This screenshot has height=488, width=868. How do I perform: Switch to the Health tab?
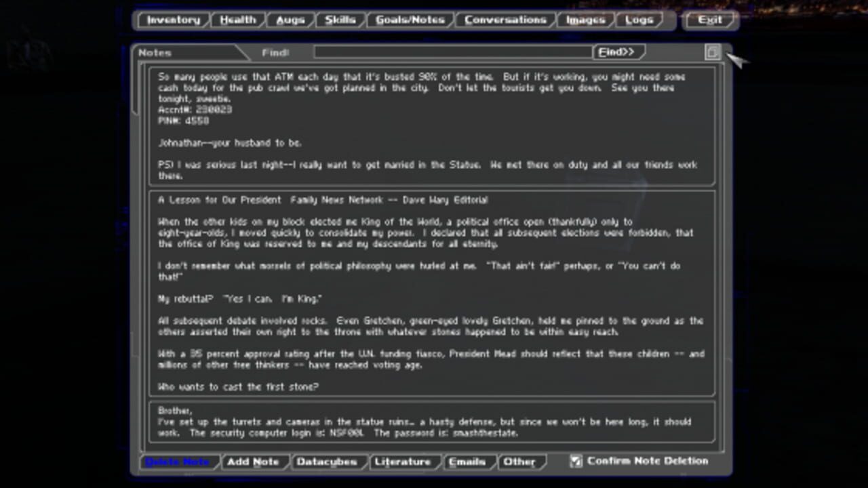point(238,20)
